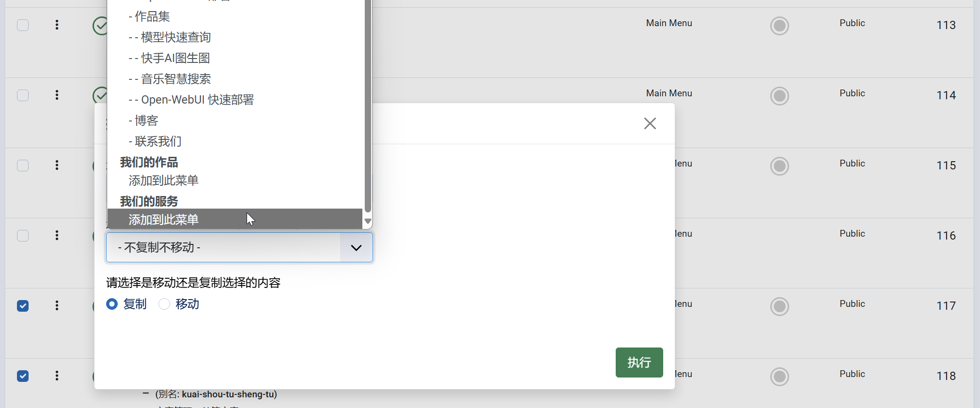This screenshot has width=980, height=408.
Task: Collapse the 不复制不移动 dropdown
Action: 356,248
